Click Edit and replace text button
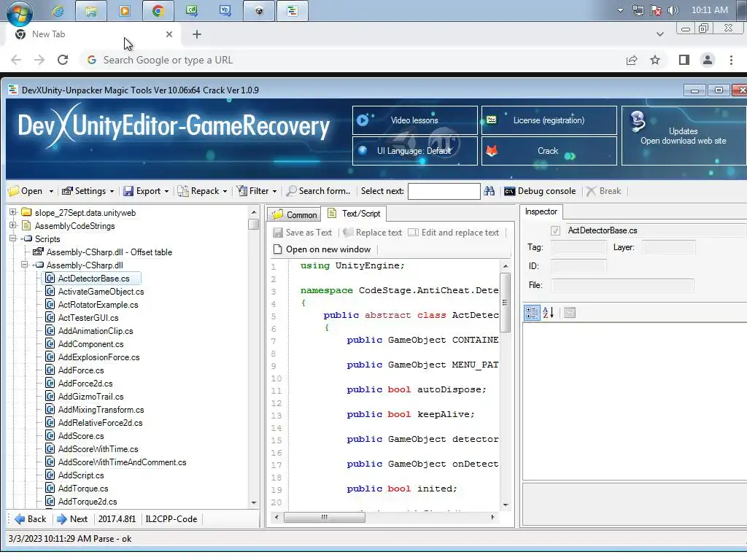 click(x=454, y=233)
